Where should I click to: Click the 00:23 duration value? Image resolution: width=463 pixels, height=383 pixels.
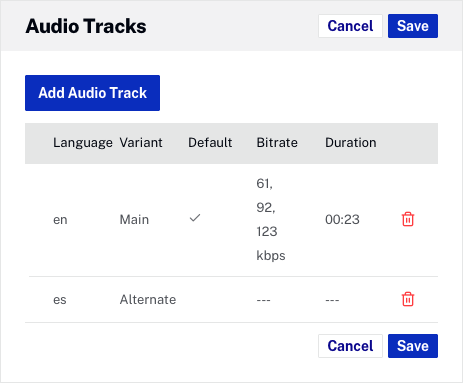[x=342, y=220]
